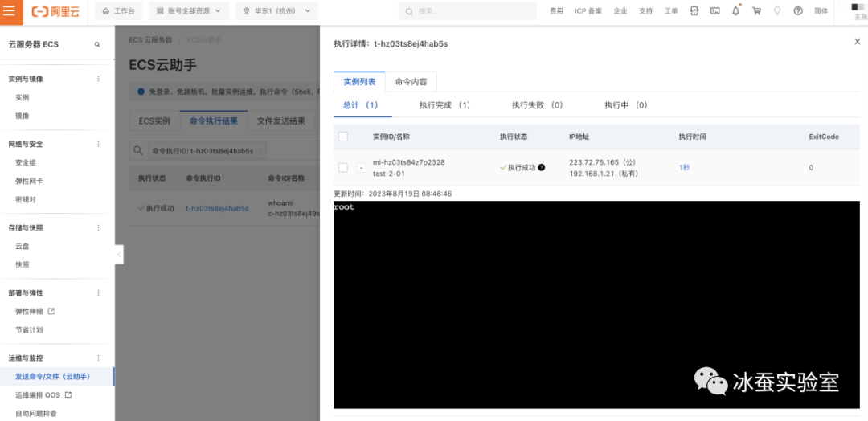868x421 pixels.
Task: Select the 执行中 (0) filter tab
Action: pos(625,105)
